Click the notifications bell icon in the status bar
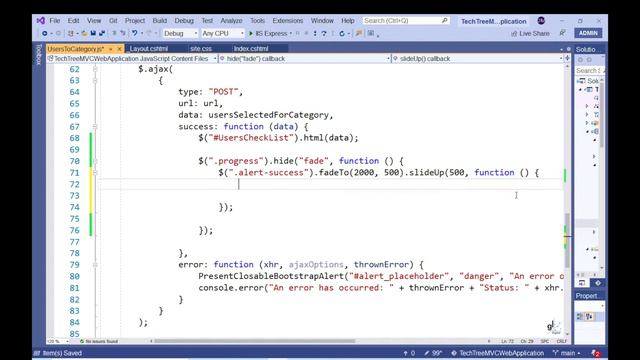 [x=596, y=353]
